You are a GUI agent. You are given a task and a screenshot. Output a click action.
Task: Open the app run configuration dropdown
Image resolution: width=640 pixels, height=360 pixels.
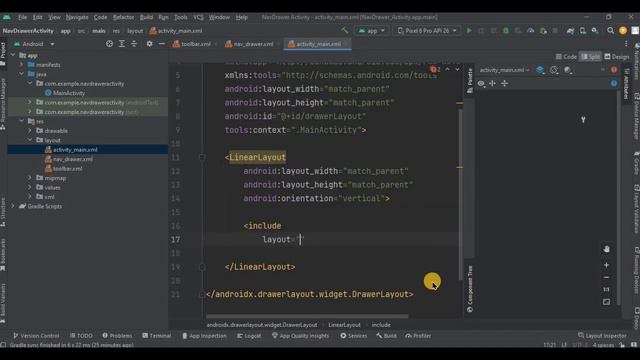(372, 31)
